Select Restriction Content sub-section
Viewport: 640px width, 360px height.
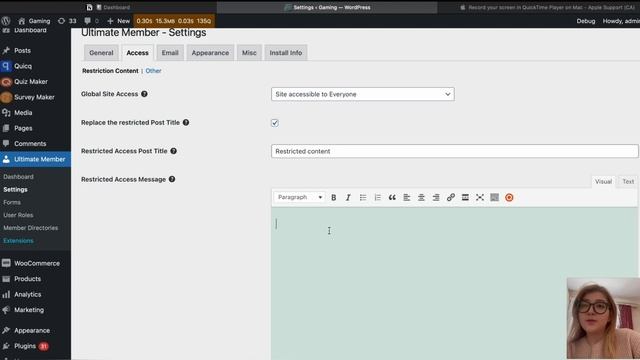point(110,71)
